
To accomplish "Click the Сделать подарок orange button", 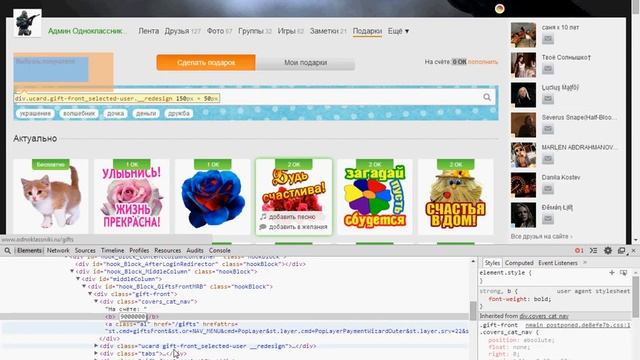I will tap(206, 62).
